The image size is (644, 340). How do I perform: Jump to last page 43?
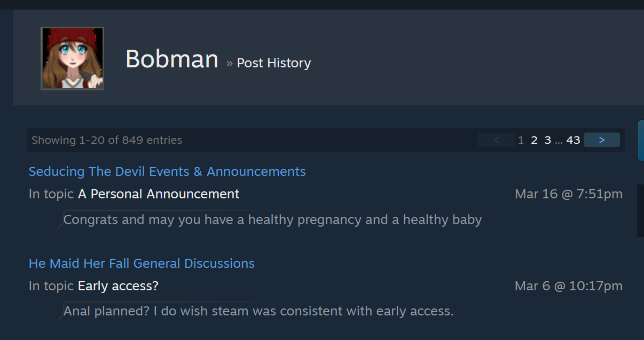(x=573, y=140)
